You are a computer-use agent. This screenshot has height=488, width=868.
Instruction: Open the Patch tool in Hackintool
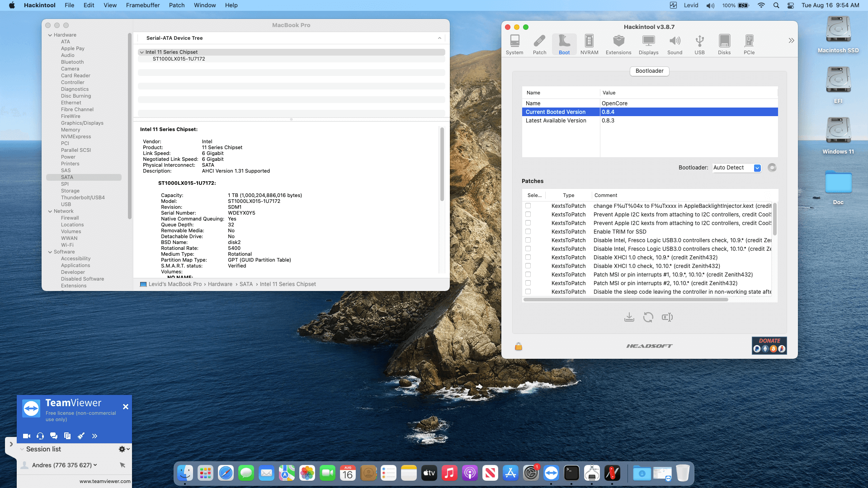pos(539,45)
